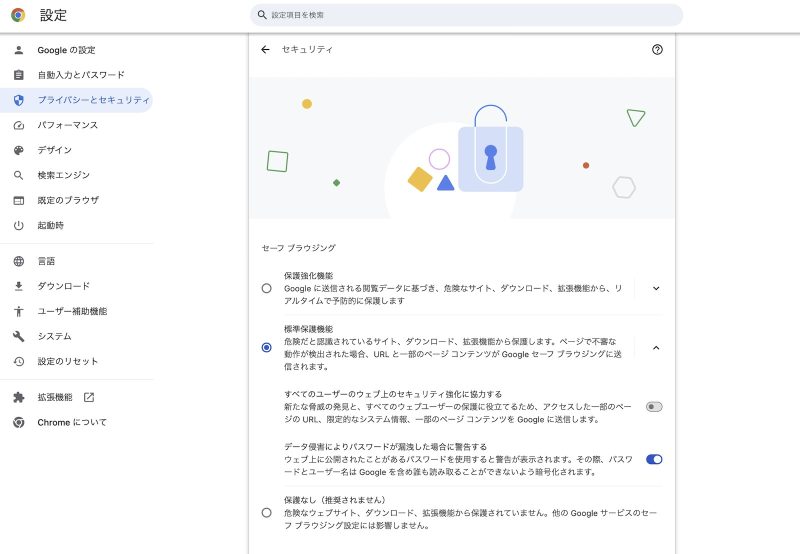Click the 保護なし（推奨されません） option title
The image size is (800, 554).
pos(335,500)
